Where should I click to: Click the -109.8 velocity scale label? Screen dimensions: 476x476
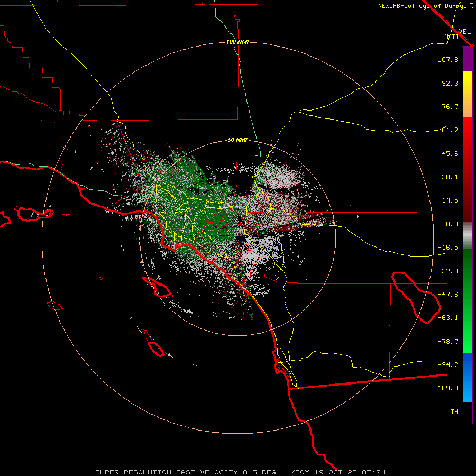(446, 388)
